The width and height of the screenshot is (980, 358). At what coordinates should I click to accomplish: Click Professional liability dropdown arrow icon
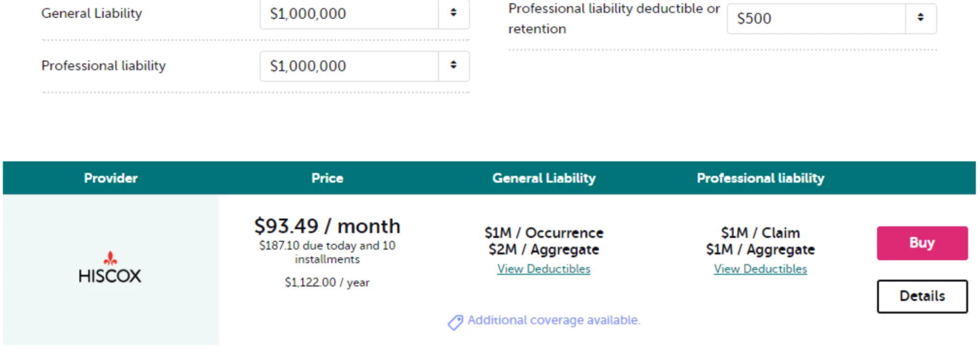[453, 65]
